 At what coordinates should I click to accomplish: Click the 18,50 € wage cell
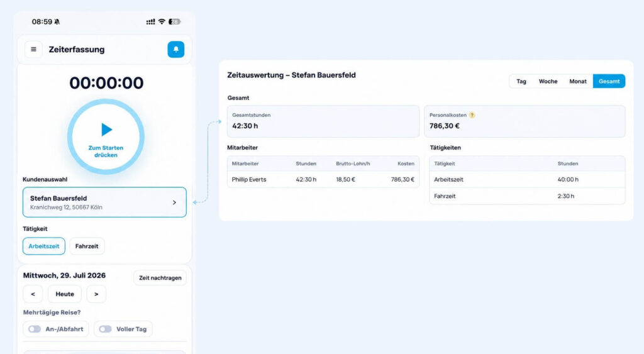pos(345,179)
